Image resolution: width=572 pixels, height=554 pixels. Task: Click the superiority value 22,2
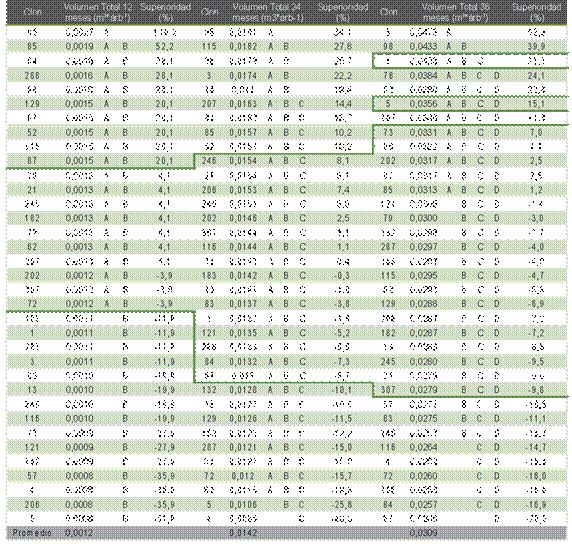coord(343,75)
